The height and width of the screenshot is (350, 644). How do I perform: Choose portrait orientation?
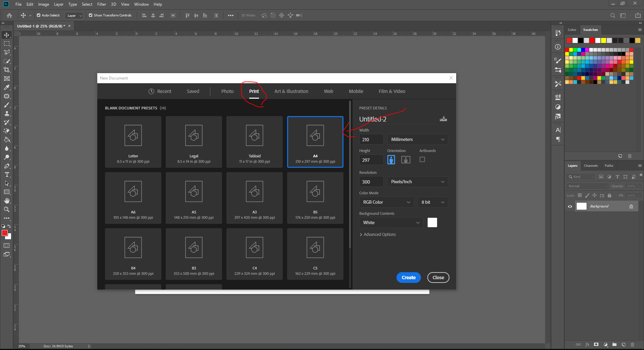[x=391, y=160]
